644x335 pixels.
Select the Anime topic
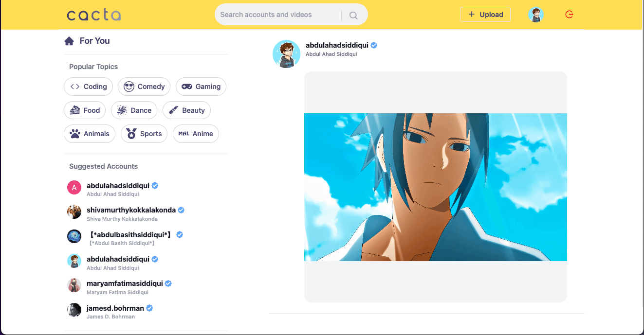[x=196, y=134]
